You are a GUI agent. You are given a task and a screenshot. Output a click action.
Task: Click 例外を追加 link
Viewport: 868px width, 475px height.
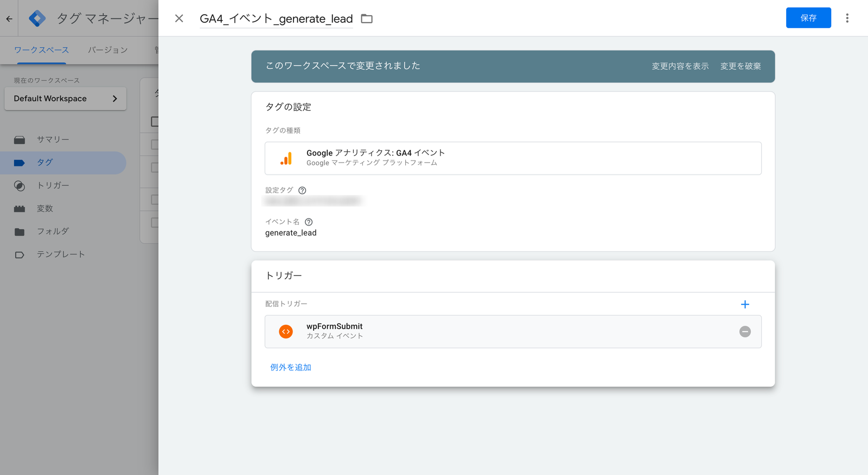291,367
